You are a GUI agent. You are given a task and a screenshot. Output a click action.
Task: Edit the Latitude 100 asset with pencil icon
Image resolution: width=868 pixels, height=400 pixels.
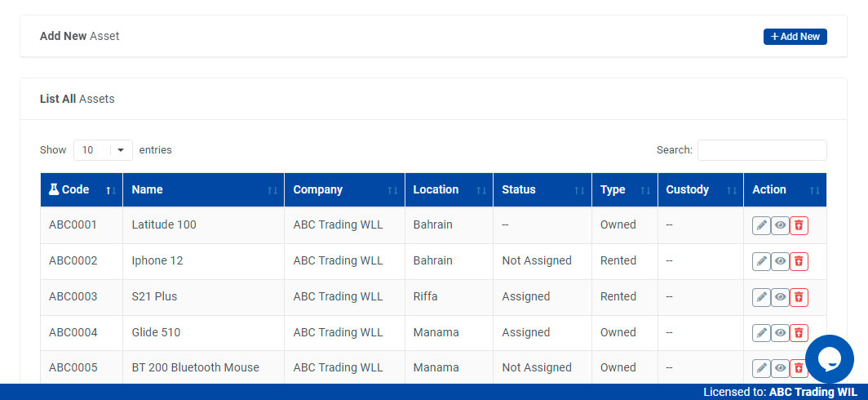pyautogui.click(x=761, y=225)
